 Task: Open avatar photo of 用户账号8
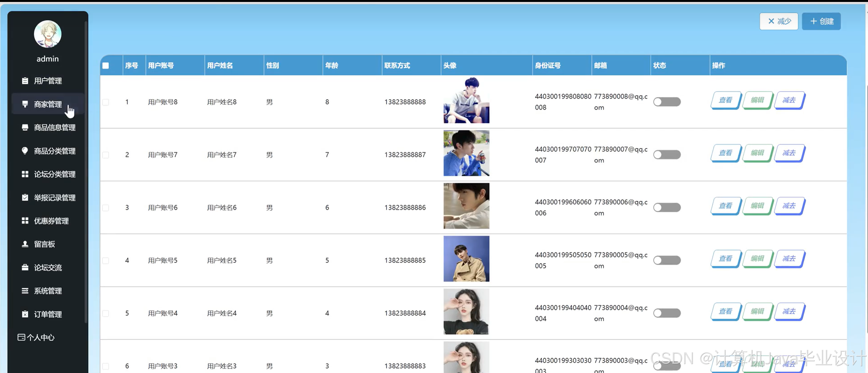466,100
